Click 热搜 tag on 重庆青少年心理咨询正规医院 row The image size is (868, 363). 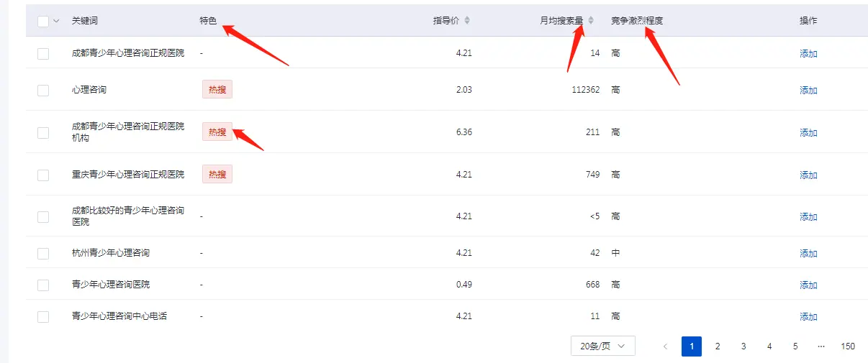coord(217,174)
